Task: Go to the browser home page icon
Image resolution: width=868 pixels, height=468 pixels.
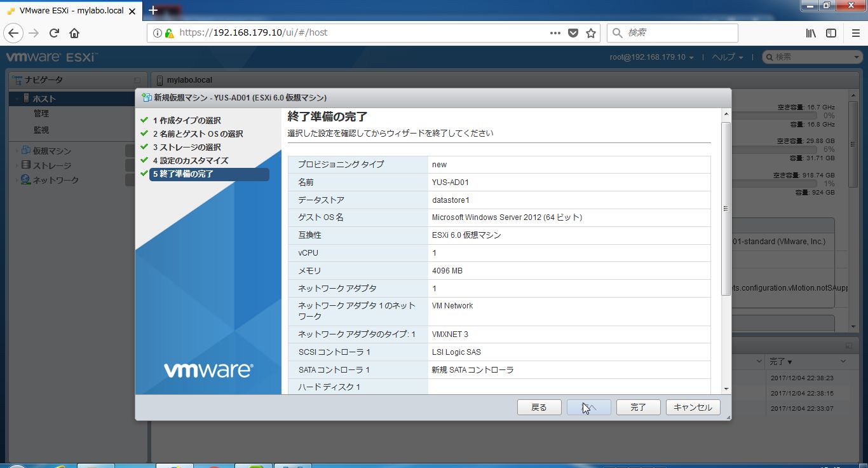Action: 74,33
